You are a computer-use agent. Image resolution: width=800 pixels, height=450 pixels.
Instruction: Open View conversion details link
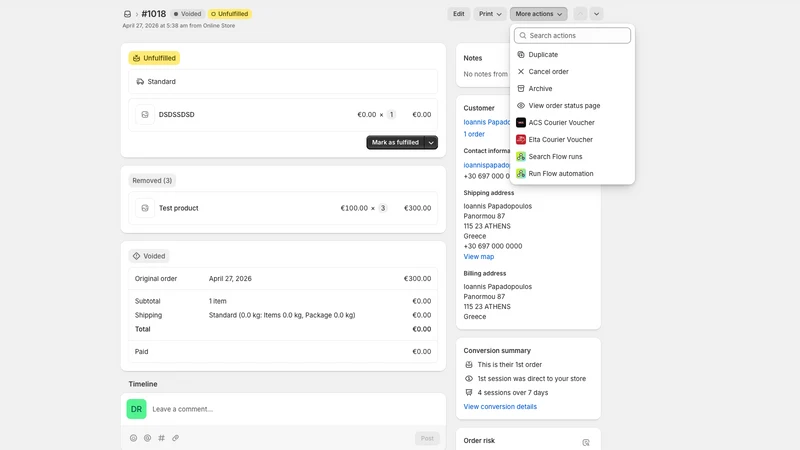coord(500,407)
